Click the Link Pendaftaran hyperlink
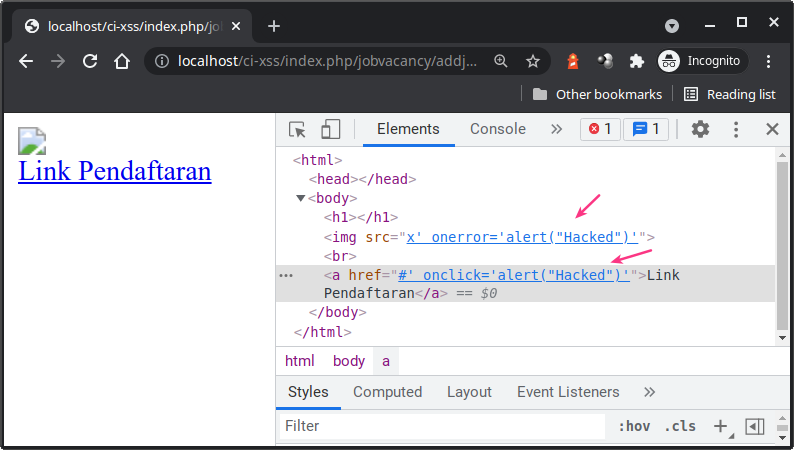The image size is (794, 450). click(x=115, y=171)
